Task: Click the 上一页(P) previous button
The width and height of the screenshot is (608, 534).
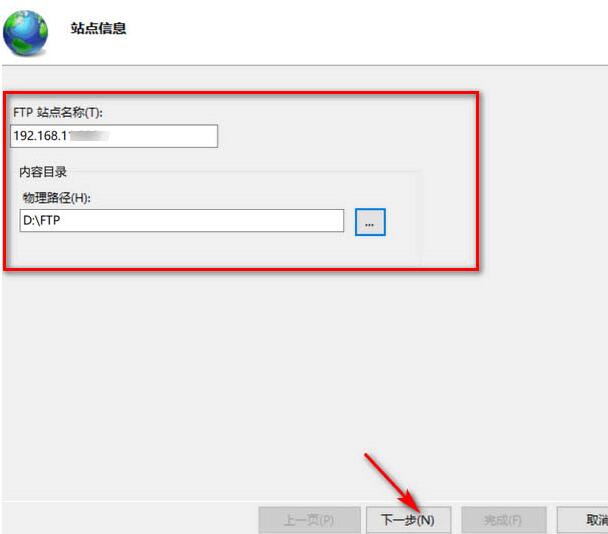Action: tap(309, 520)
